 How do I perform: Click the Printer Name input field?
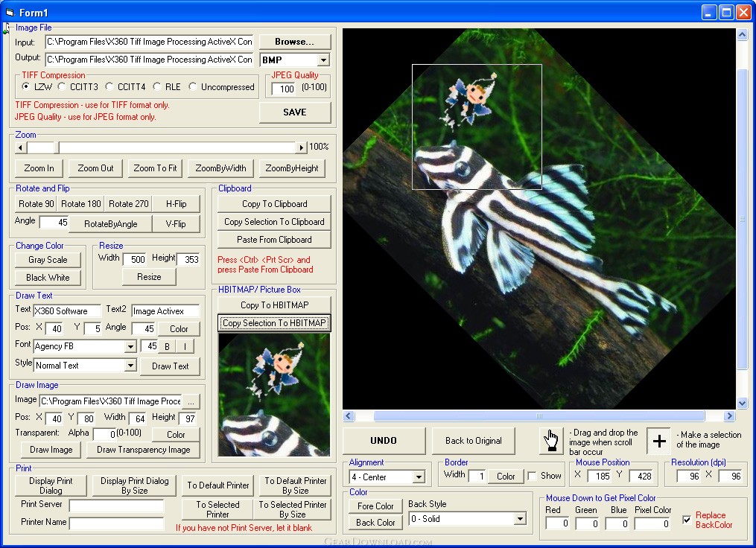point(116,523)
